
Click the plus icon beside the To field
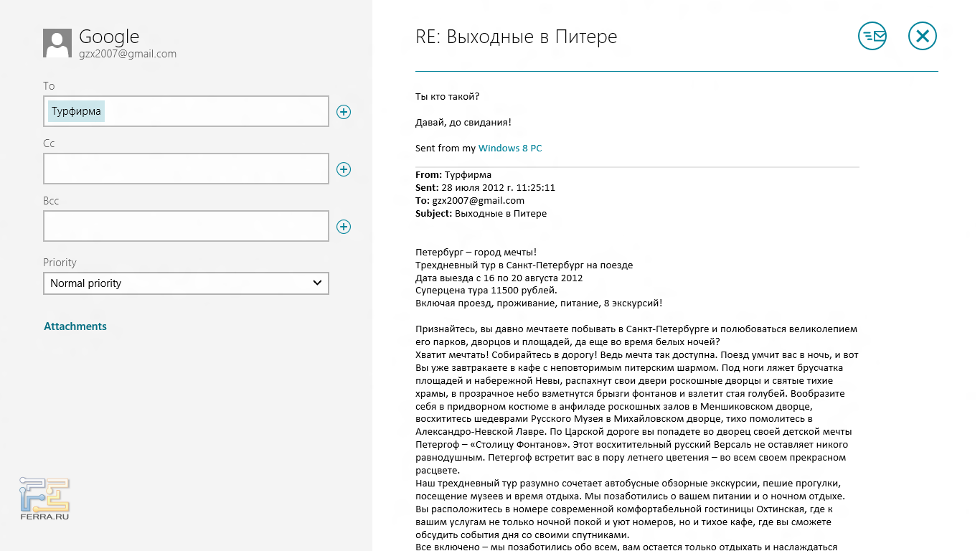point(344,112)
